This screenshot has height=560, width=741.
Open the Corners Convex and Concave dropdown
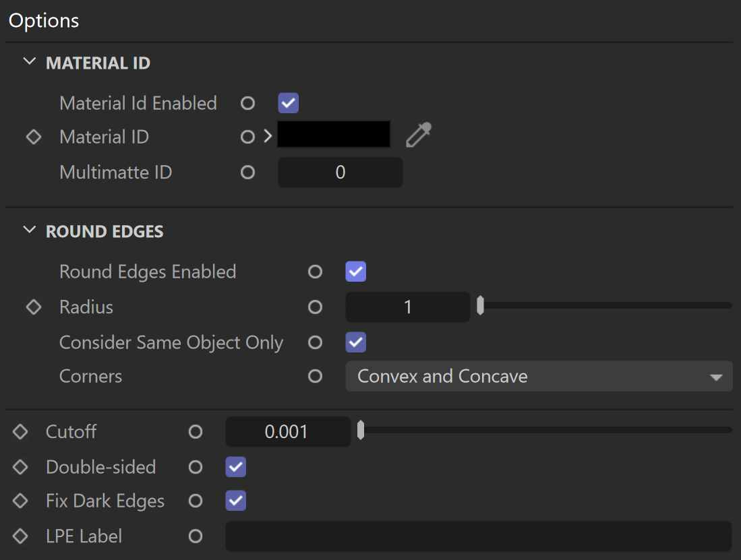coord(539,376)
